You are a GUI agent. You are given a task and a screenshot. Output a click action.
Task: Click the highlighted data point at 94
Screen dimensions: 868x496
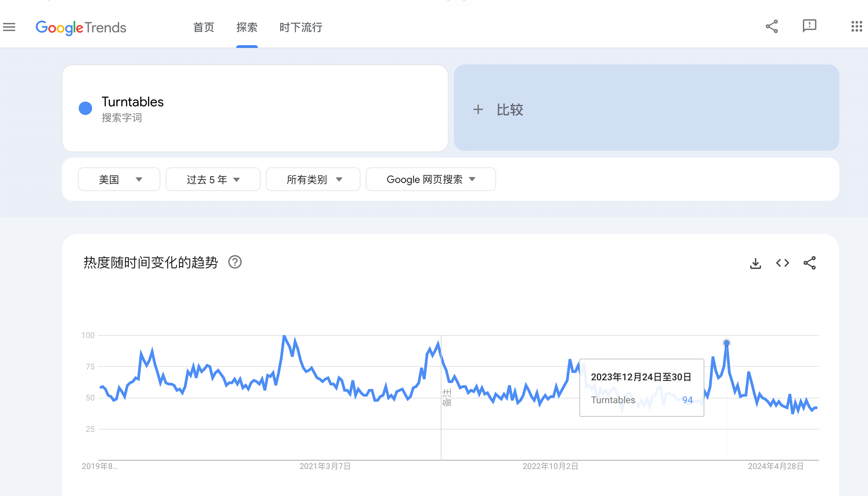coord(726,343)
